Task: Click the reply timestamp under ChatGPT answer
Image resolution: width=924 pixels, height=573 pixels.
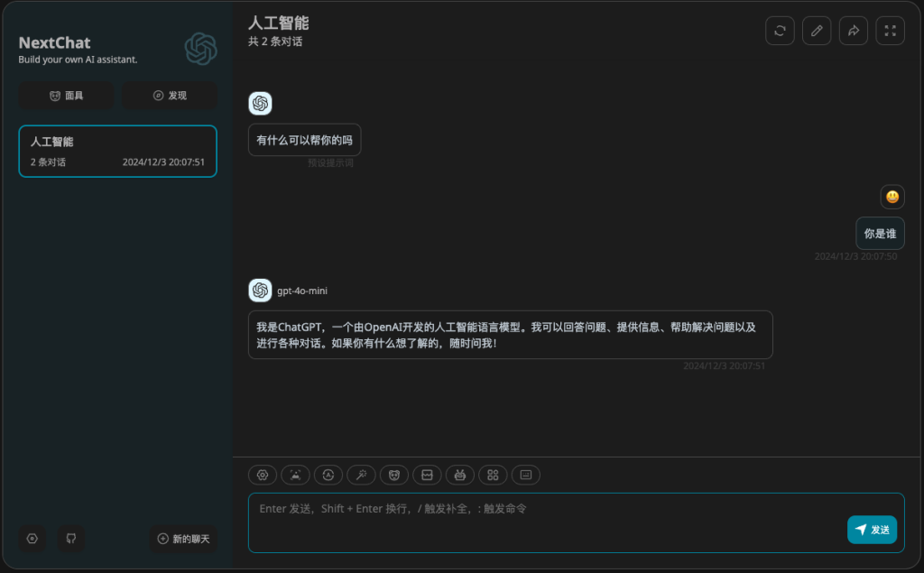Action: point(725,366)
